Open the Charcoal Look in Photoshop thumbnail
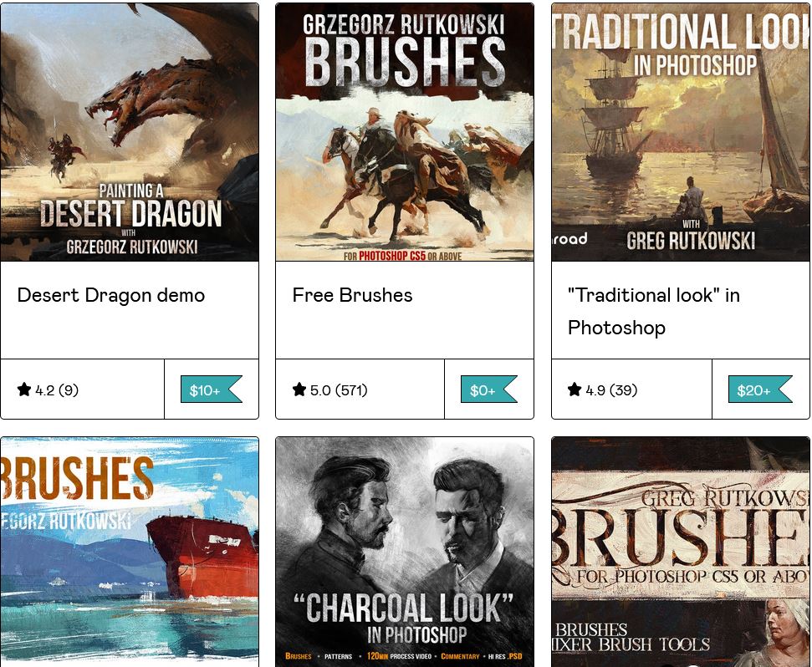The height and width of the screenshot is (667, 812). 405,552
